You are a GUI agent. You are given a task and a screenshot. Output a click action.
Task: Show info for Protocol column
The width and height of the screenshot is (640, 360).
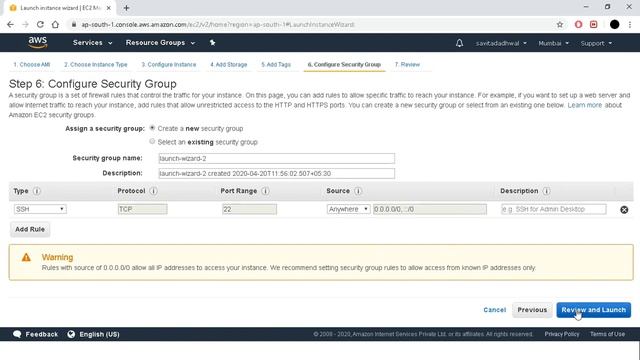pyautogui.click(x=153, y=191)
